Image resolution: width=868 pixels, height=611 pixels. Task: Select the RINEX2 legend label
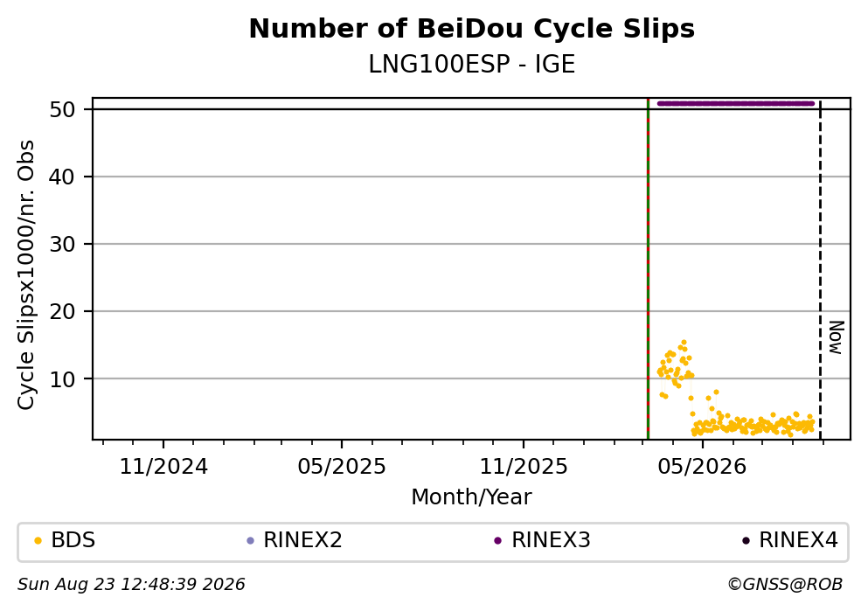coord(302,540)
